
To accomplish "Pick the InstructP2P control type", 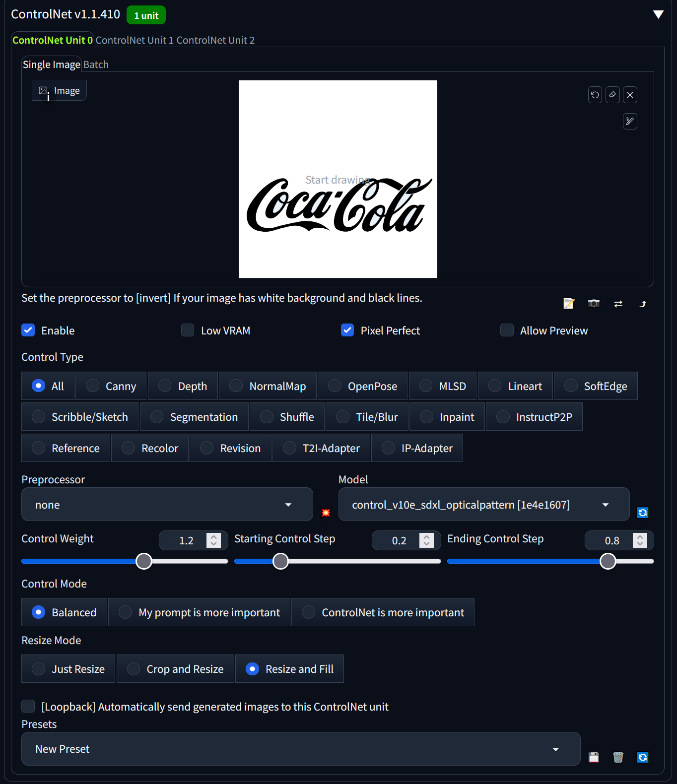I will click(x=534, y=416).
